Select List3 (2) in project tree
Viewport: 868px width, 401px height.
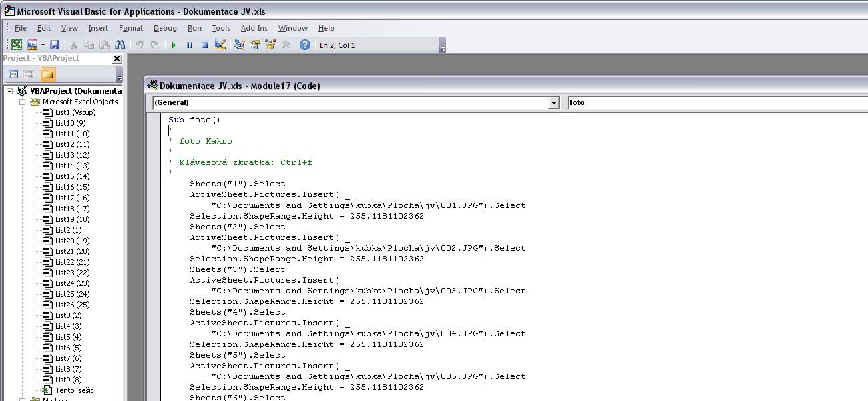(68, 315)
